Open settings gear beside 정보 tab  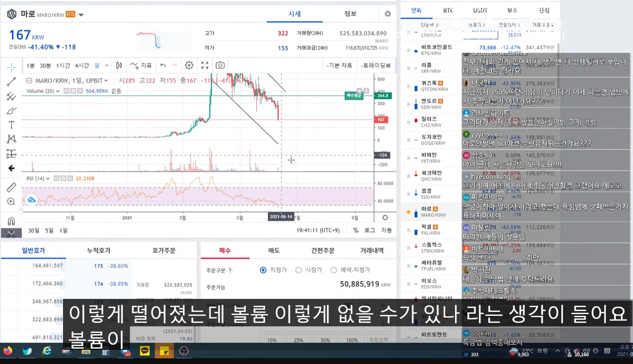pyautogui.click(x=388, y=14)
